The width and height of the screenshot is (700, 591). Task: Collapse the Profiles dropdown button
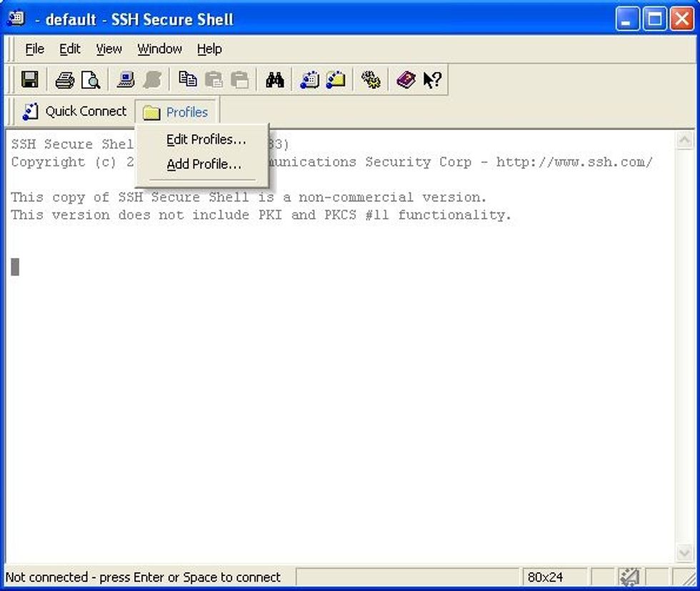(176, 112)
